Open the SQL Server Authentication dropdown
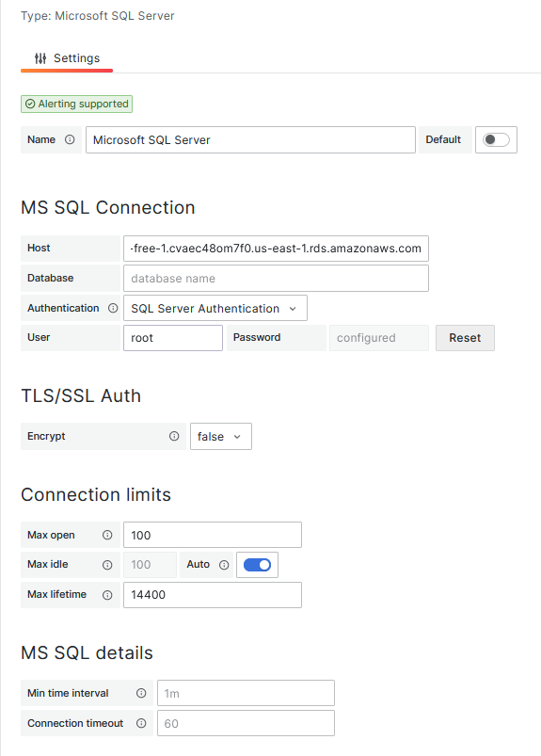This screenshot has height=756, width=541. pyautogui.click(x=215, y=308)
